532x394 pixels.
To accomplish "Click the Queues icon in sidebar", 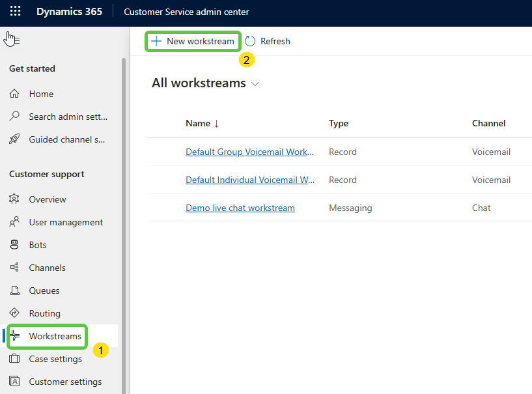I will click(x=15, y=290).
